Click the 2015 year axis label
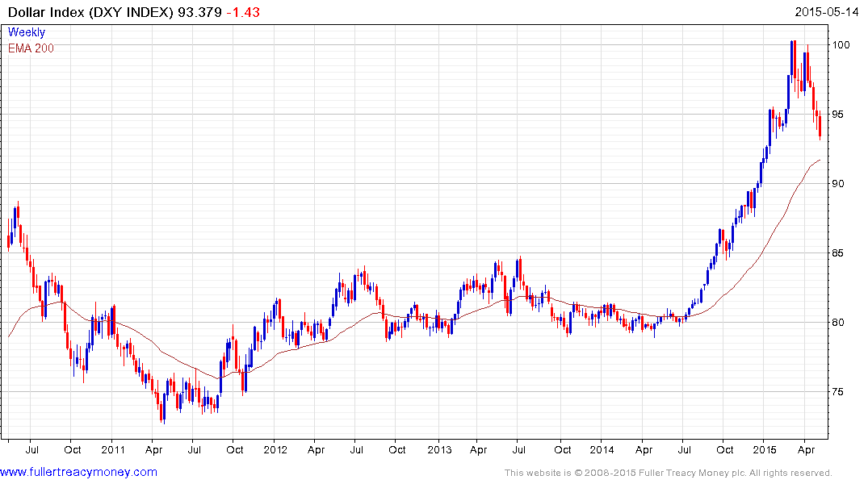 click(765, 449)
